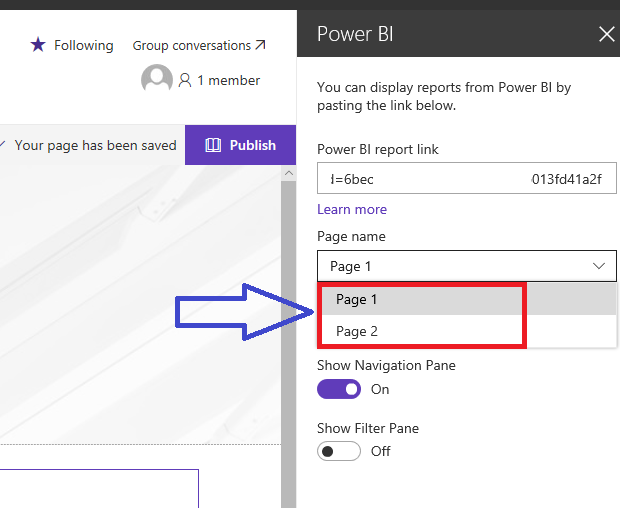This screenshot has width=620, height=508.
Task: Click the 'Show Filter Pane' label
Action: 368,428
